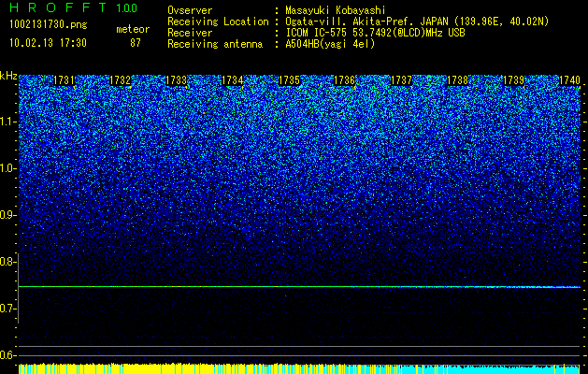Click the 0.7 kHz axis label

pyautogui.click(x=8, y=309)
